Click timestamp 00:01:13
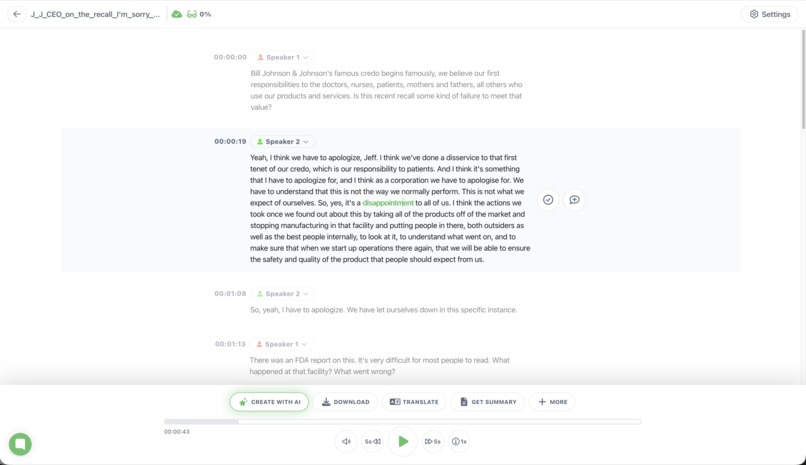The width and height of the screenshot is (806, 465). point(230,344)
